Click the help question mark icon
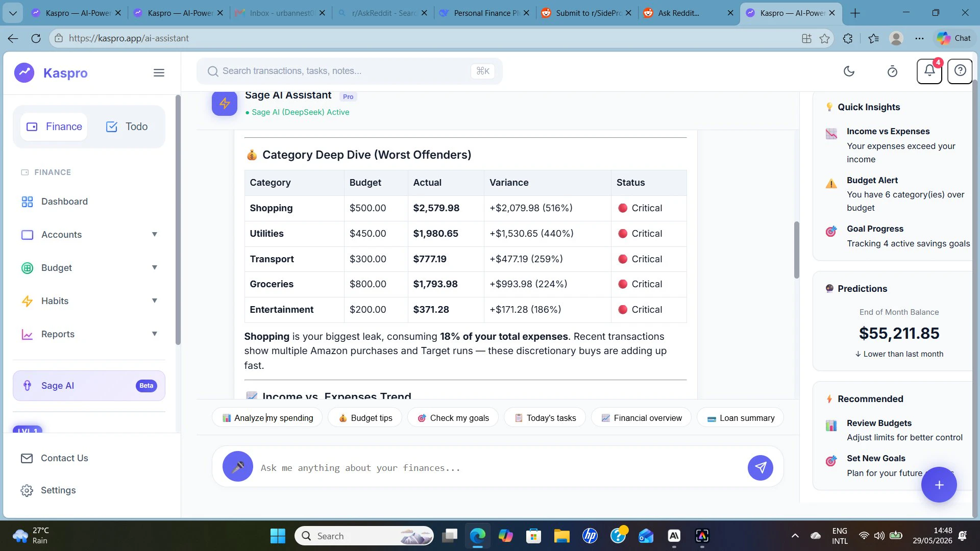980x551 pixels. pos(960,71)
